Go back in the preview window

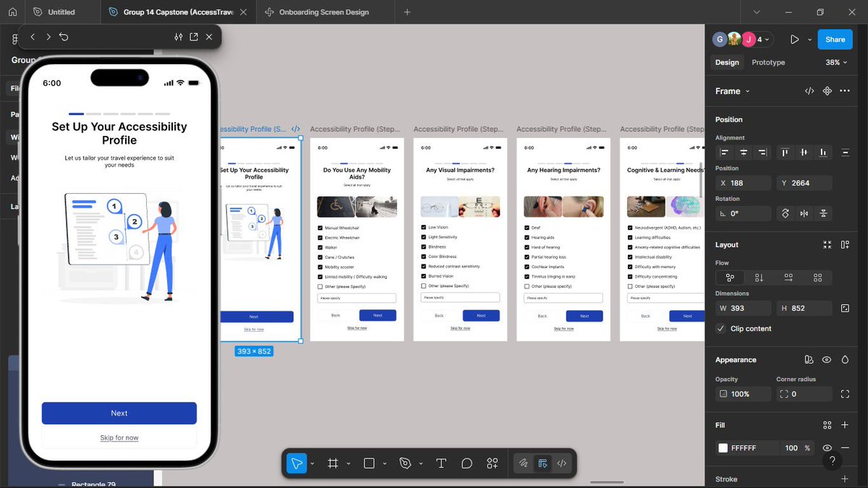33,37
